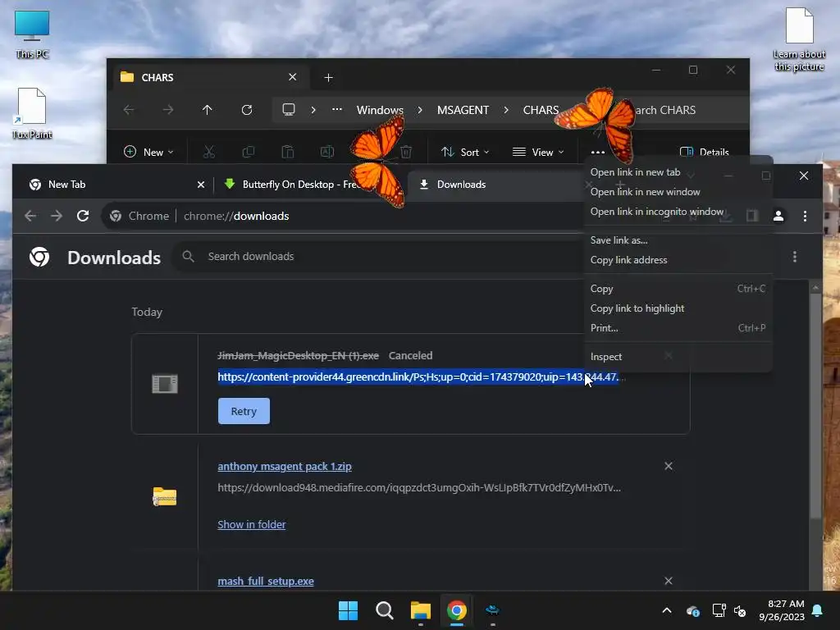The width and height of the screenshot is (840, 630).
Task: Open mash_full_setup.exe link
Action: 266,581
